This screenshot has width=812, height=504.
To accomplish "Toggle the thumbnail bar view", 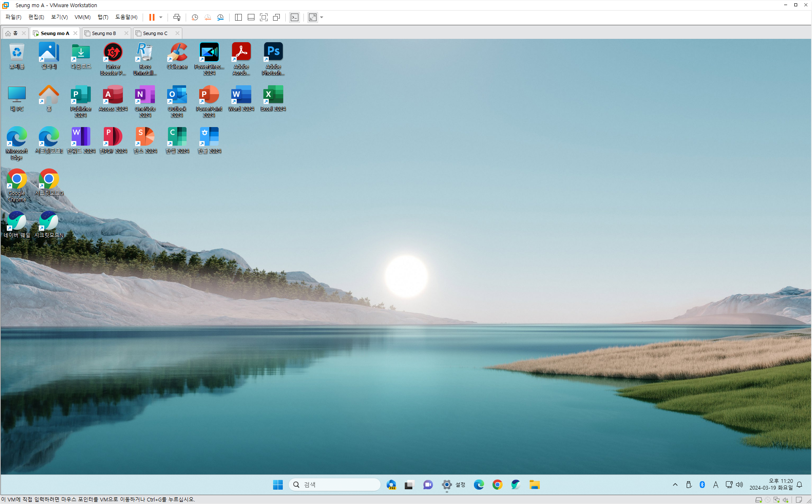I will pos(251,17).
